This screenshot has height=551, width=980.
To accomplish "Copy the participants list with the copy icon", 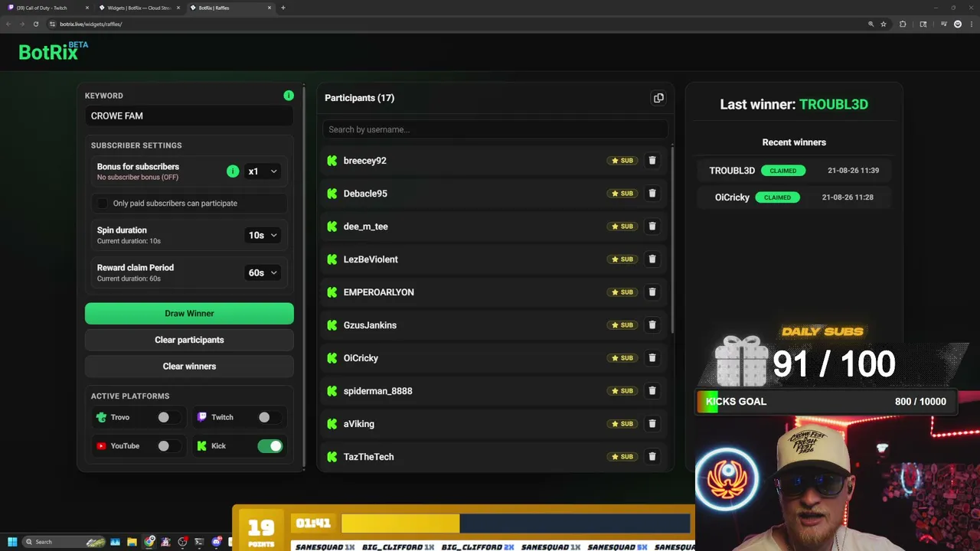I will click(x=658, y=98).
